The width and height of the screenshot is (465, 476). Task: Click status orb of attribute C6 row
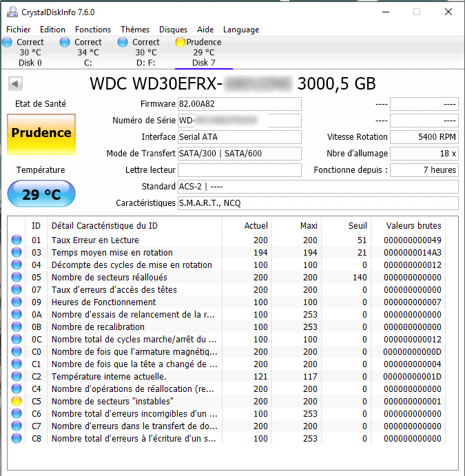[17, 413]
